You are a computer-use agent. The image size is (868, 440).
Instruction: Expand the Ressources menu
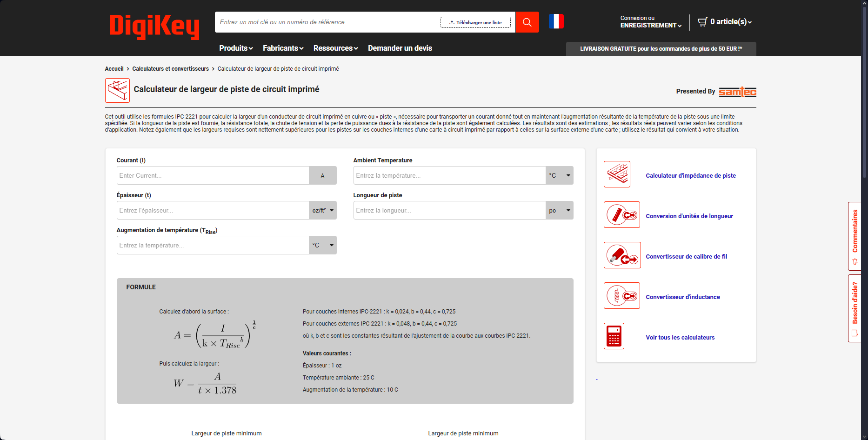click(335, 48)
